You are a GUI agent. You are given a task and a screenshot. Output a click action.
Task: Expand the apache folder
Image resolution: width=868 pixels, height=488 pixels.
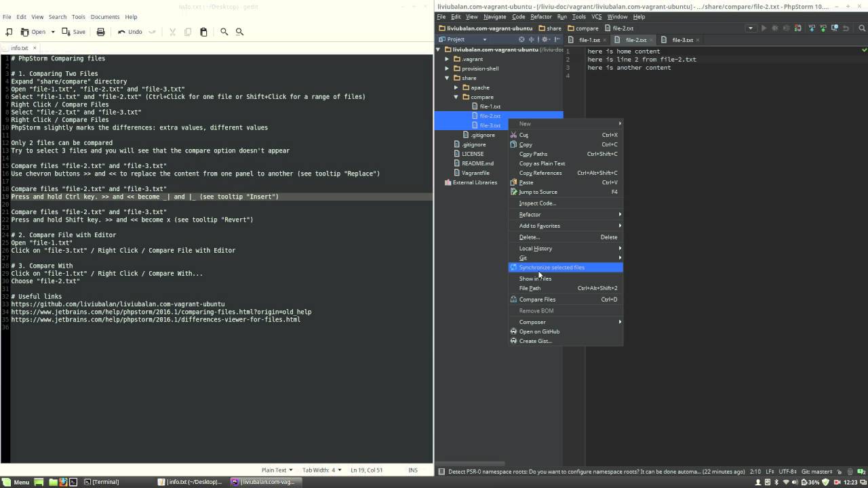coord(456,87)
